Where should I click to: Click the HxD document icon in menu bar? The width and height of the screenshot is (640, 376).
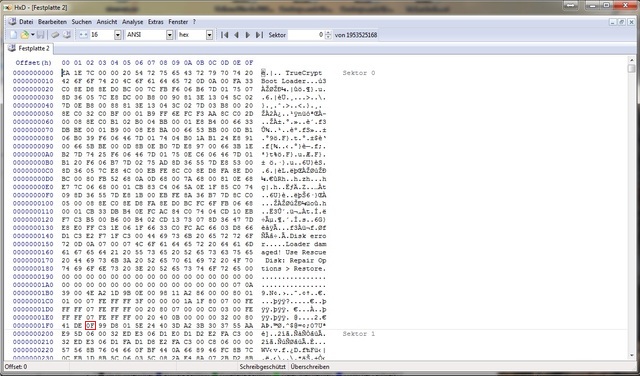(12, 22)
